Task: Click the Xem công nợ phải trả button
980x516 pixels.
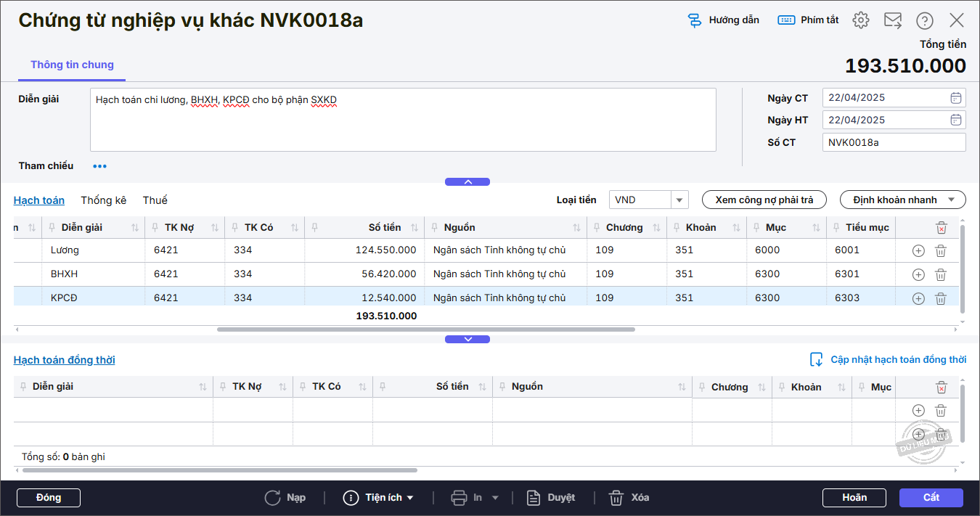Action: pos(764,200)
